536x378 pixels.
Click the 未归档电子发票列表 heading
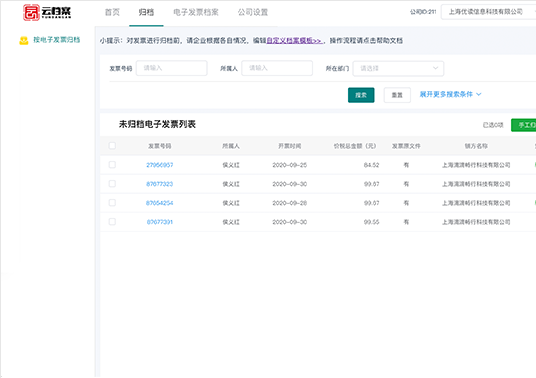point(157,124)
